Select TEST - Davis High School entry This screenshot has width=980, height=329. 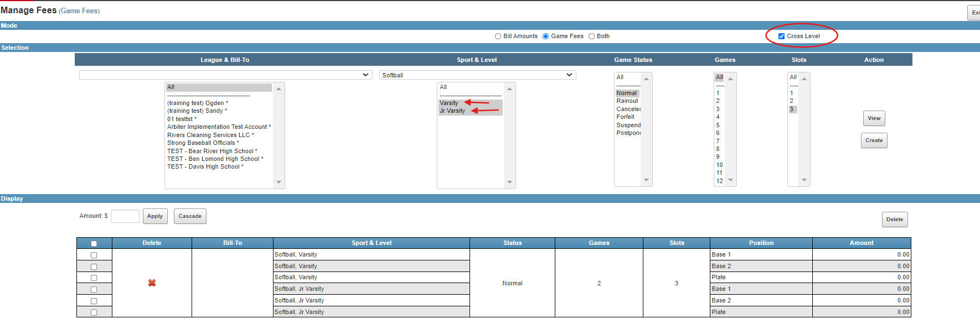205,167
